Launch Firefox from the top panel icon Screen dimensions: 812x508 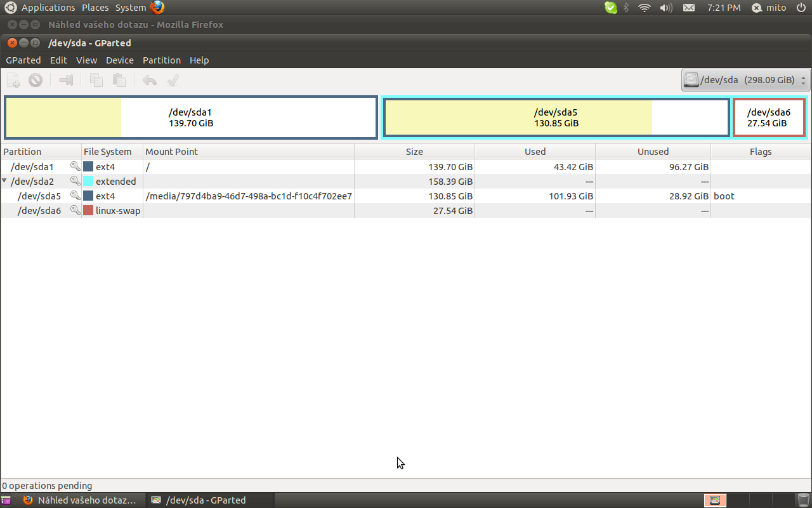click(x=157, y=8)
